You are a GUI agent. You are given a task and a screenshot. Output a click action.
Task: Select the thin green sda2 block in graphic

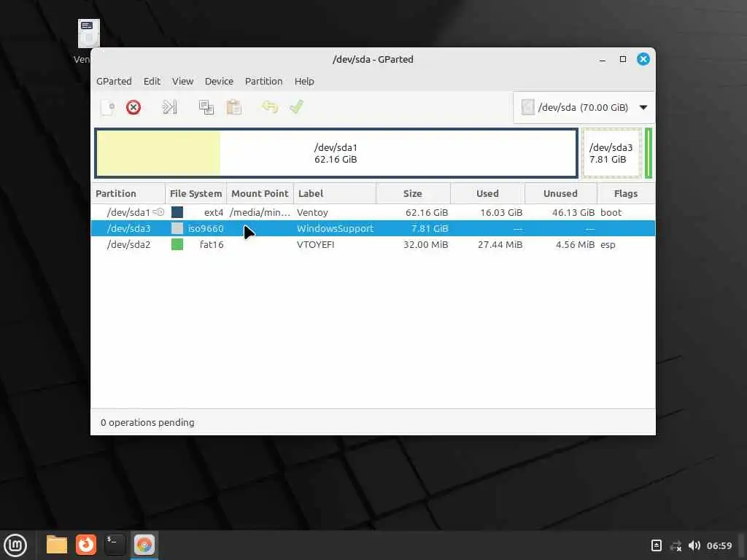click(649, 153)
